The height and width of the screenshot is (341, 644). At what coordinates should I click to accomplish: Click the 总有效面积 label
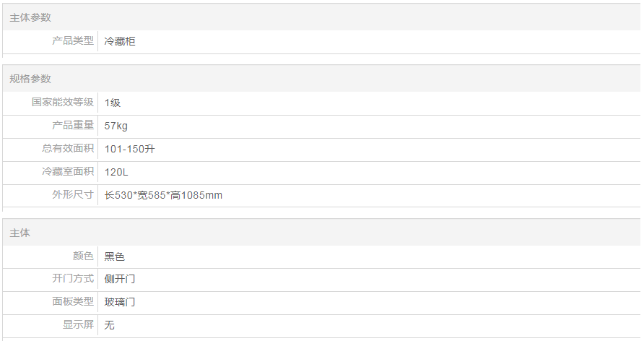click(68, 149)
